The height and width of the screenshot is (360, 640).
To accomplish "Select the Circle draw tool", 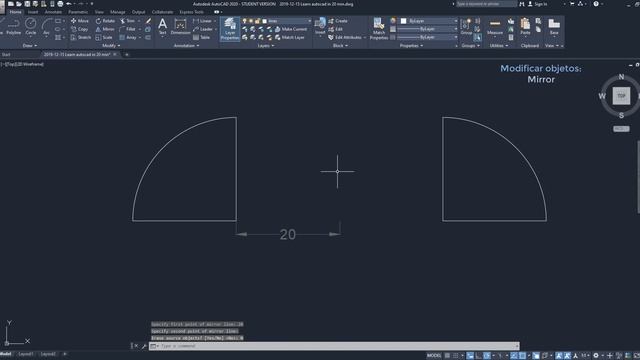I will [31, 27].
